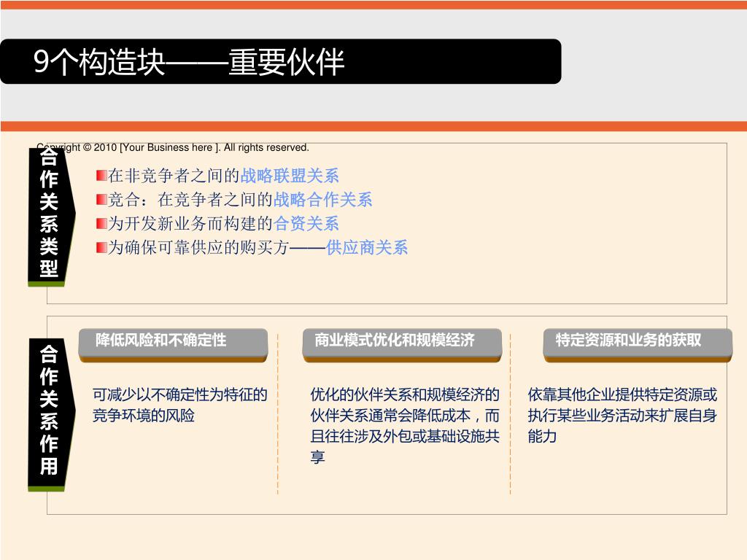The image size is (747, 560).
Task: Click the 合作关系类型 vertical label
Action: pyautogui.click(x=51, y=217)
